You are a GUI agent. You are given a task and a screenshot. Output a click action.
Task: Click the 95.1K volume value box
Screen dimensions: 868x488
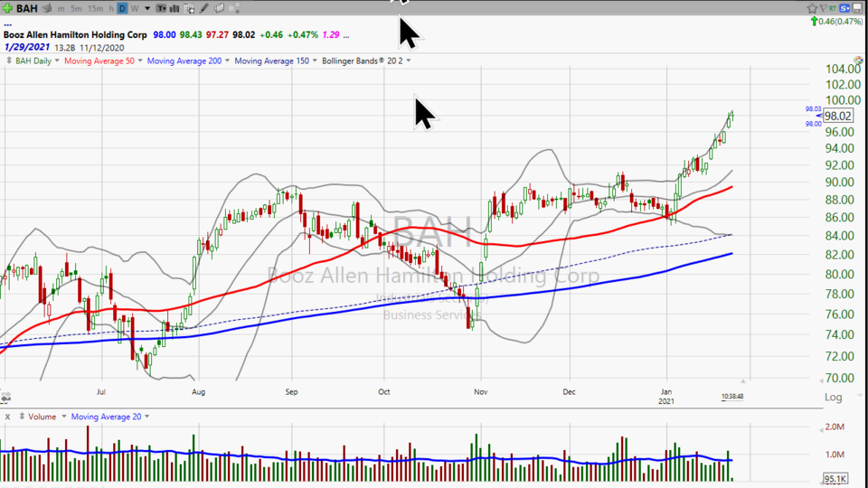835,479
